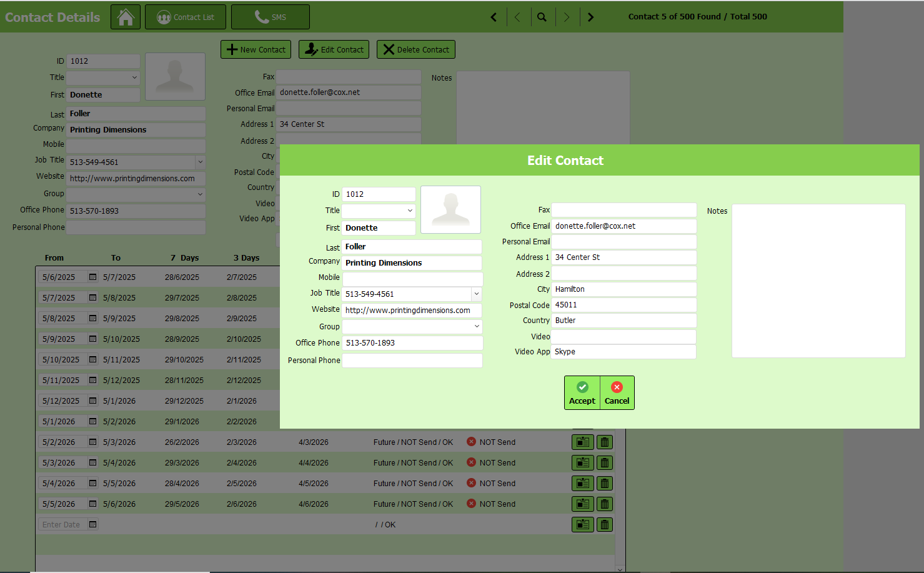Click the Fax field in Edit Contact dialog
This screenshot has width=924, height=573.
tap(624, 210)
